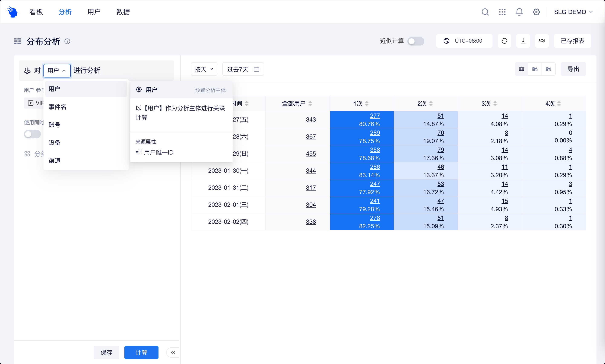Open the search icon in top bar
605x364 pixels.
(x=485, y=12)
